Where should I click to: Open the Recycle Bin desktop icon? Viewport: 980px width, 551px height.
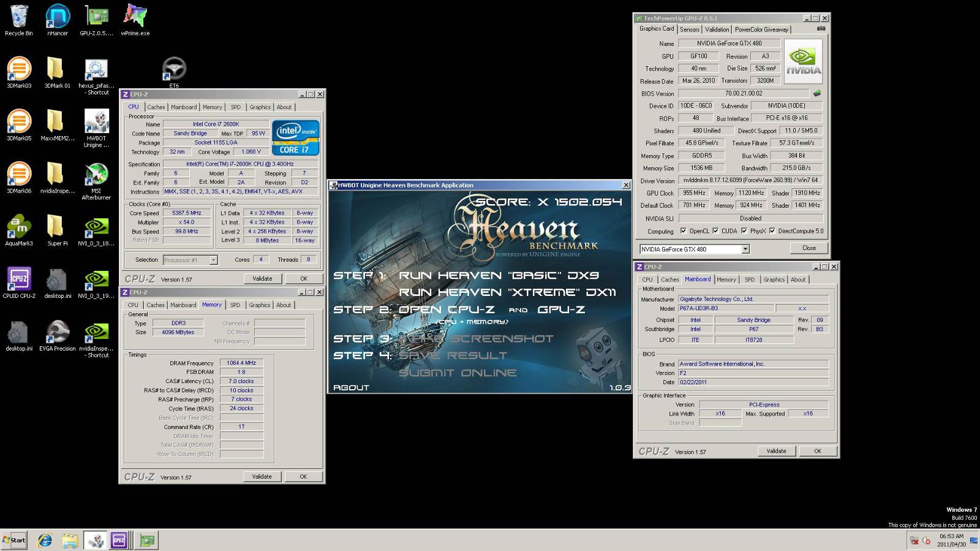point(19,20)
